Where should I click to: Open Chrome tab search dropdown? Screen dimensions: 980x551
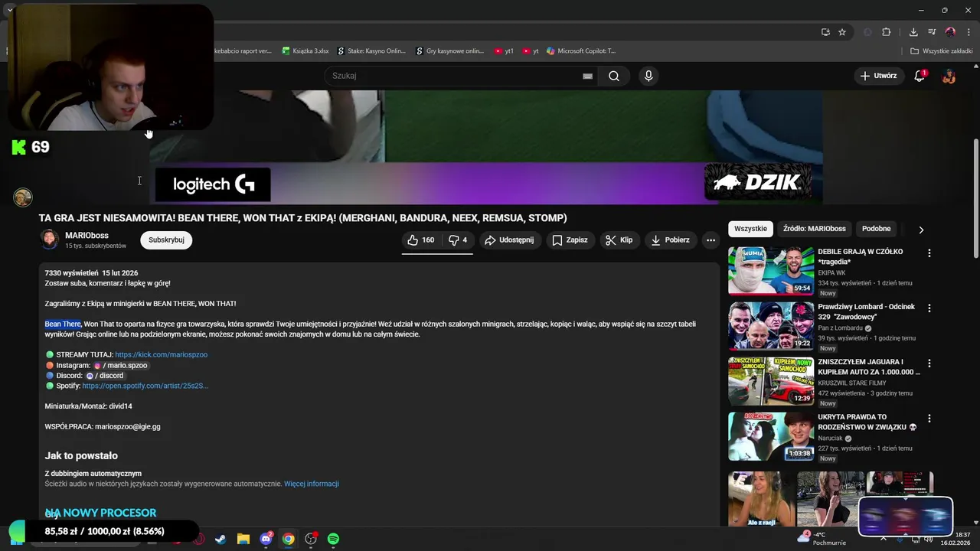pos(10,10)
